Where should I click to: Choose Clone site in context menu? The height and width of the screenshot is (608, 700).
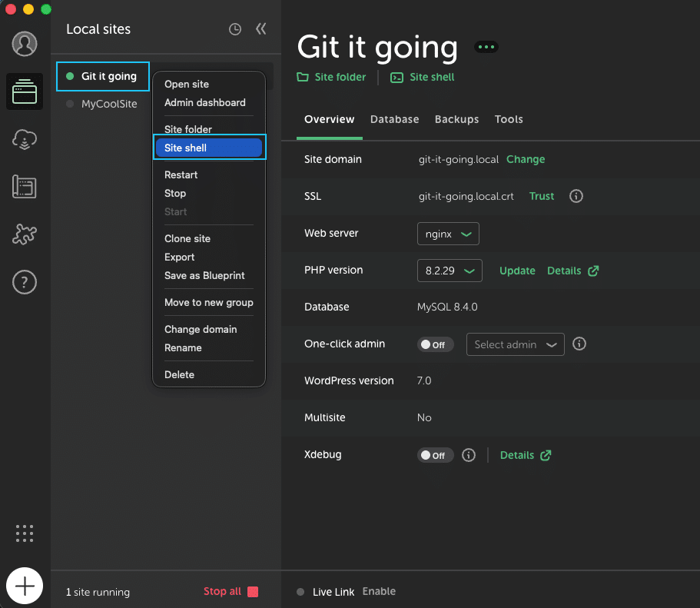click(x=187, y=239)
